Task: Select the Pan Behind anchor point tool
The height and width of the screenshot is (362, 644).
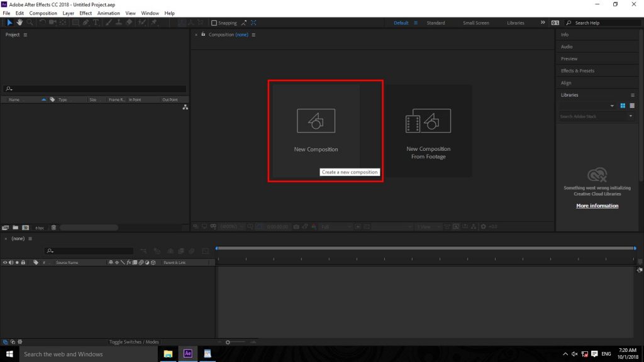Action: (x=63, y=23)
